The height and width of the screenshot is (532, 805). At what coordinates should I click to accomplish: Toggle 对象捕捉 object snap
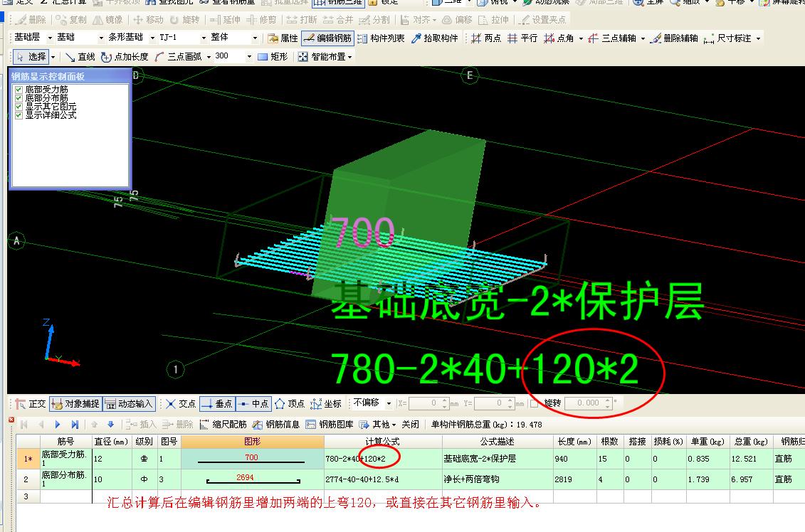tap(75, 404)
